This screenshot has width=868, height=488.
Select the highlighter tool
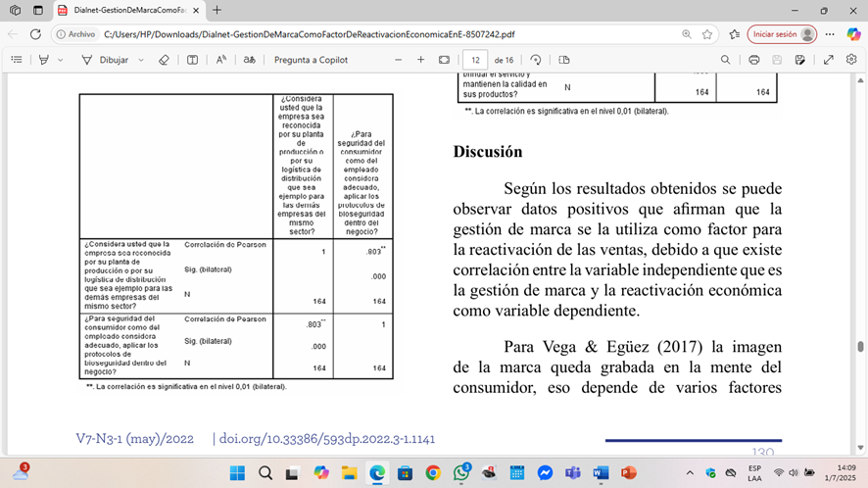[44, 60]
